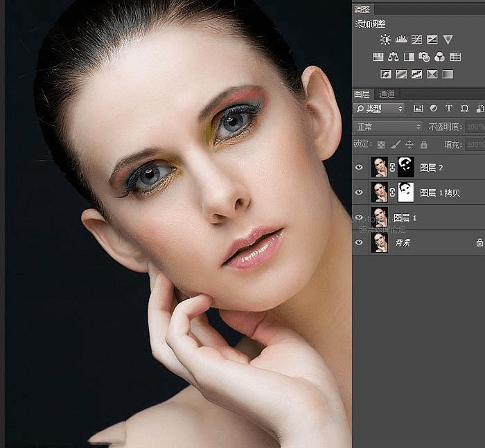This screenshot has height=448, width=485.
Task: Click the 不透明度 opacity field
Action: 475,127
